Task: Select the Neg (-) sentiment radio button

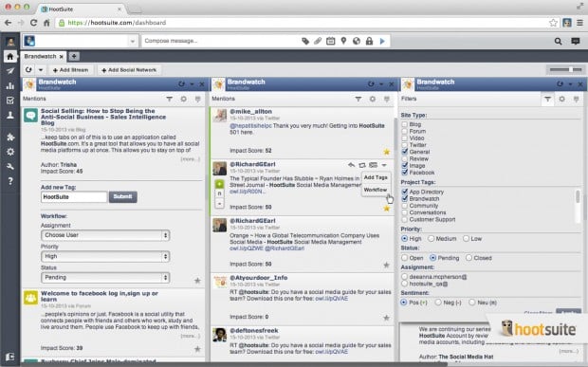Action: click(438, 303)
